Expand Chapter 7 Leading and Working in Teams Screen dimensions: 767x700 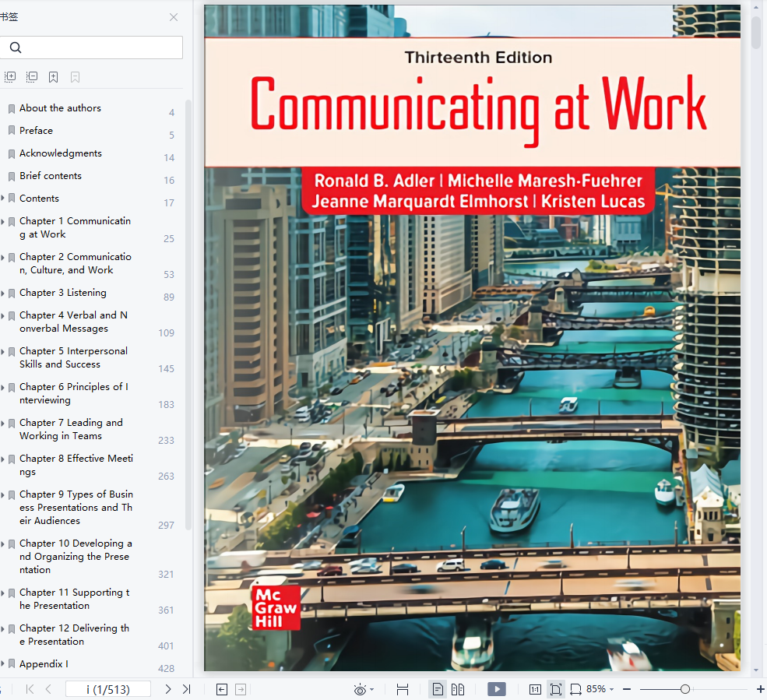(3, 423)
